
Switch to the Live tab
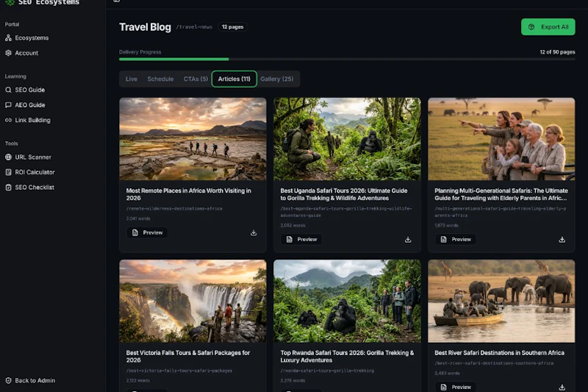[132, 79]
